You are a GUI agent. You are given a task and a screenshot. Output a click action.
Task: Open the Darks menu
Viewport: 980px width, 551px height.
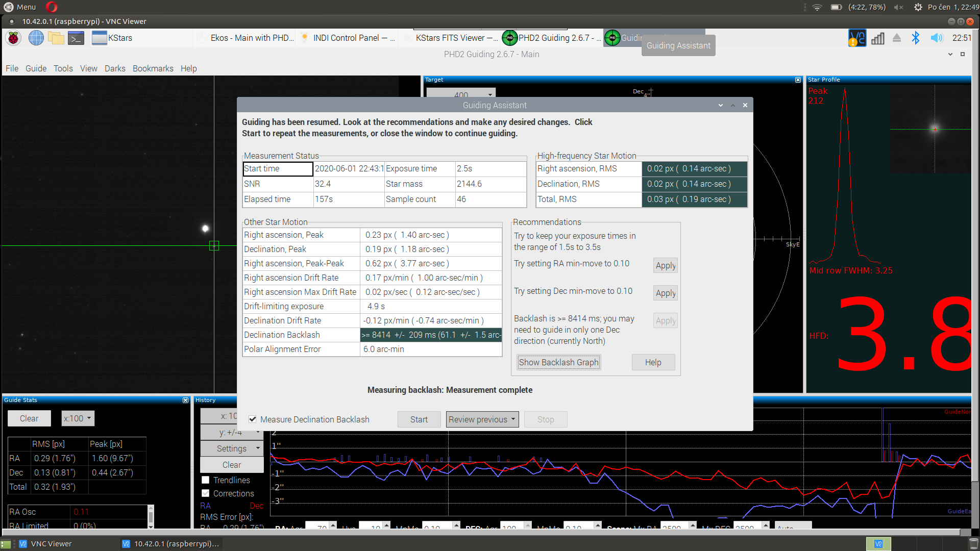tap(115, 68)
